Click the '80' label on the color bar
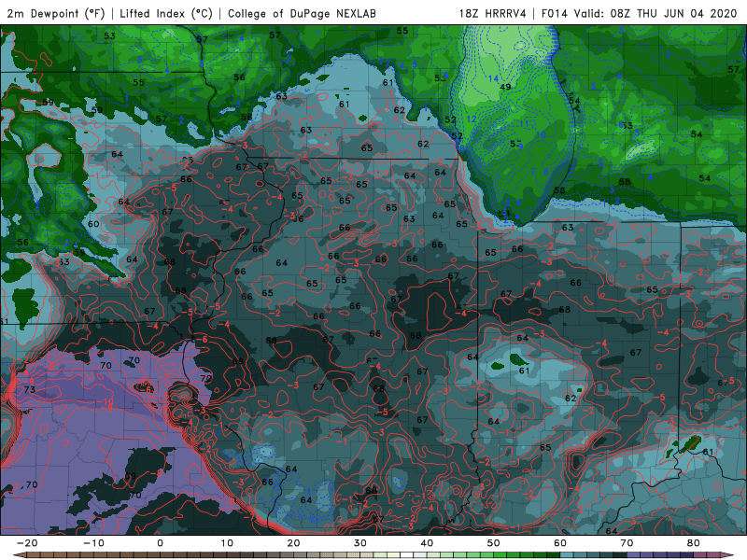This screenshot has height=560, width=747. pyautogui.click(x=694, y=543)
